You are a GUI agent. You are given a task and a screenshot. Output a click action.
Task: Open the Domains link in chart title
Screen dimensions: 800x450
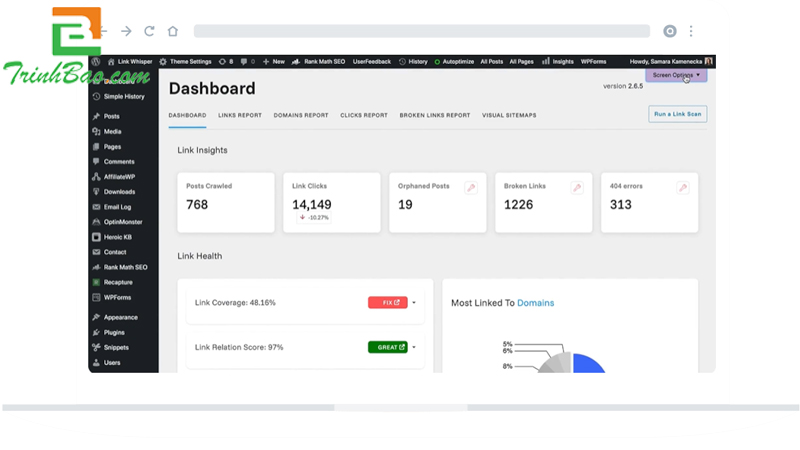[x=535, y=303]
